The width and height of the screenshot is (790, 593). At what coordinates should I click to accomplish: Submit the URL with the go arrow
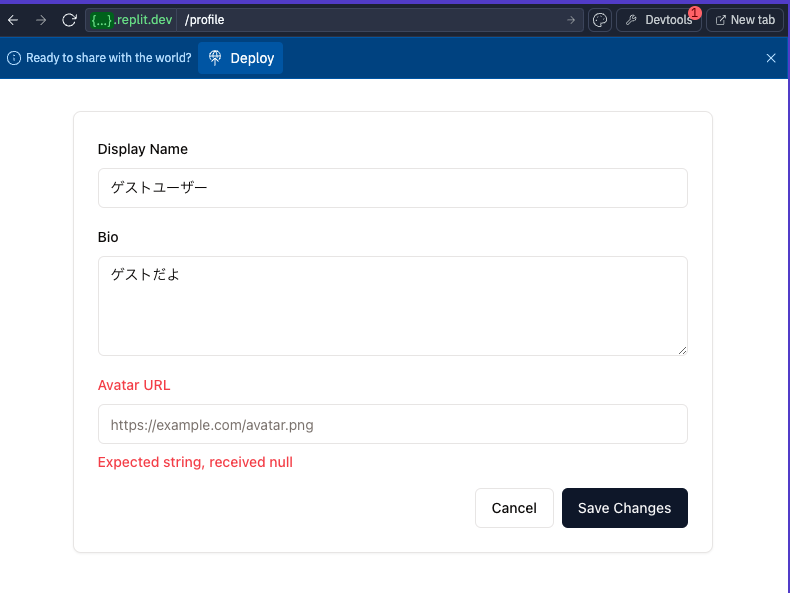[571, 20]
